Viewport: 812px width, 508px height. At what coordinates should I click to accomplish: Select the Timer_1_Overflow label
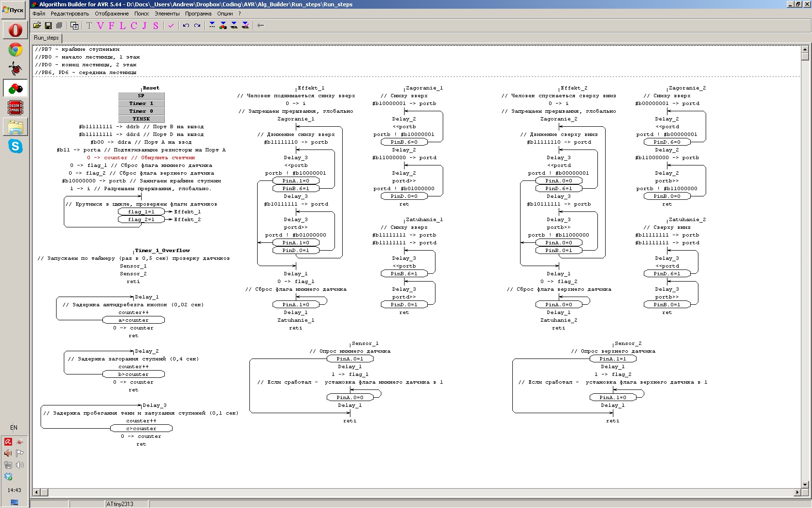(x=162, y=251)
